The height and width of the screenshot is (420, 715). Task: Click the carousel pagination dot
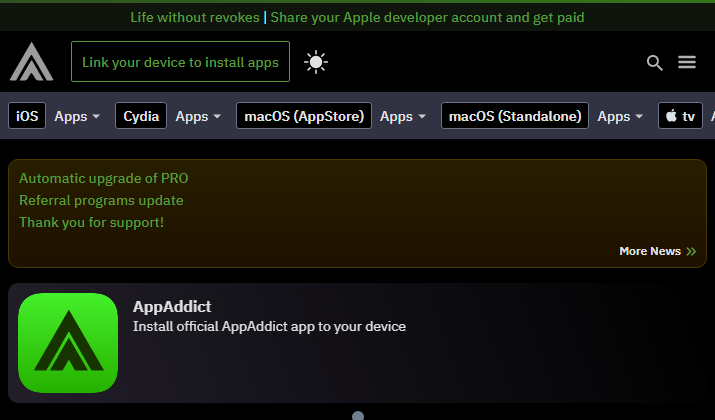coord(358,415)
